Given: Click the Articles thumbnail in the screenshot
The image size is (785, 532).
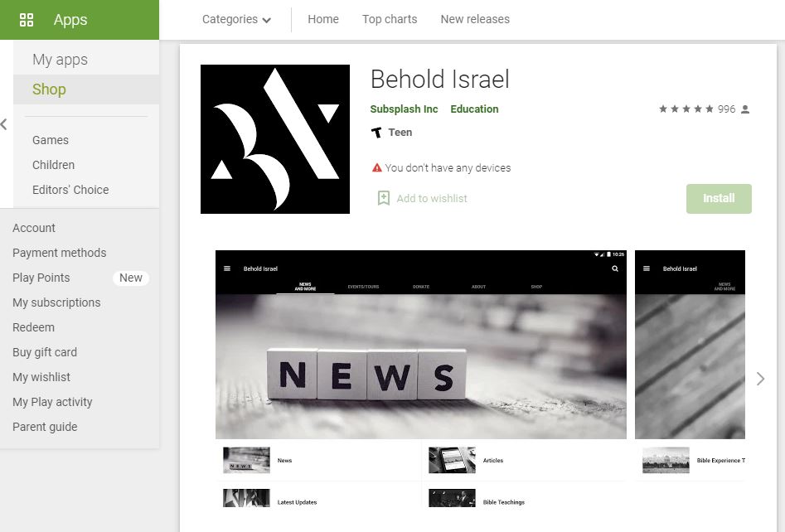Looking at the screenshot, I should [x=452, y=460].
